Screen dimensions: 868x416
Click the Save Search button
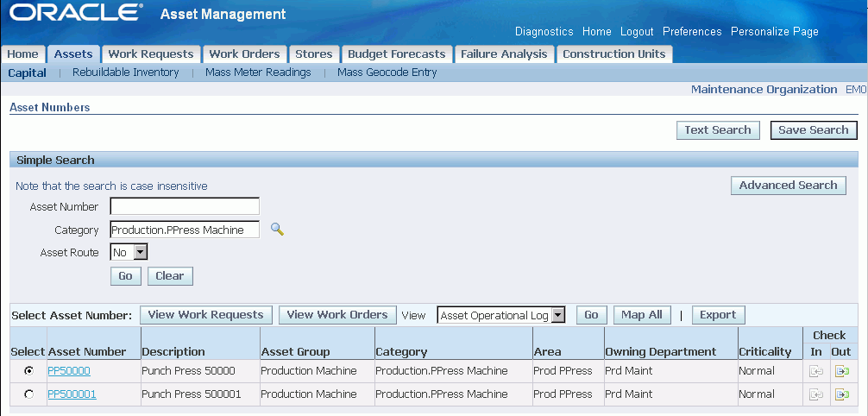pos(814,130)
